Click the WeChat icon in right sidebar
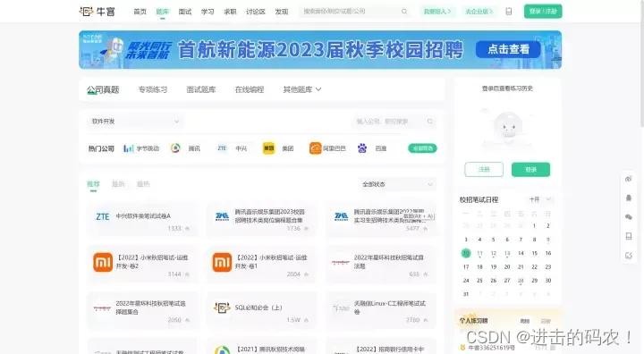This screenshot has width=644, height=354. (x=629, y=217)
